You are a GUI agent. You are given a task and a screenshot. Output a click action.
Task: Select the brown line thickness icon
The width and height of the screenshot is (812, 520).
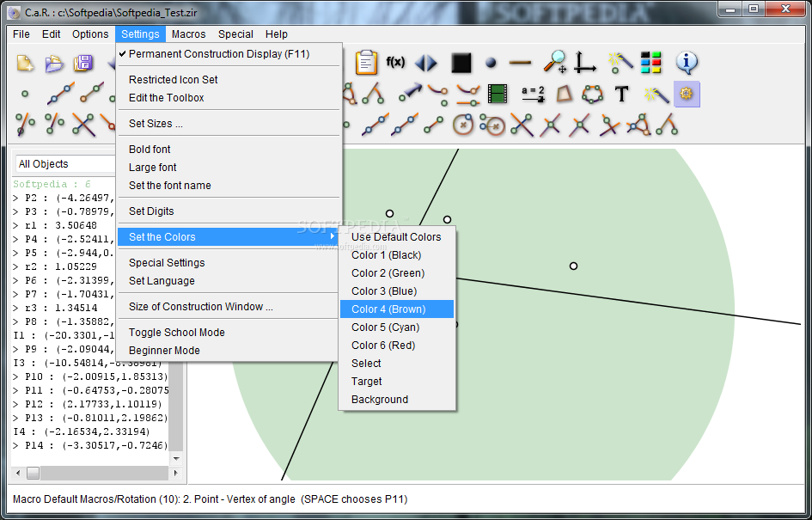pyautogui.click(x=521, y=63)
